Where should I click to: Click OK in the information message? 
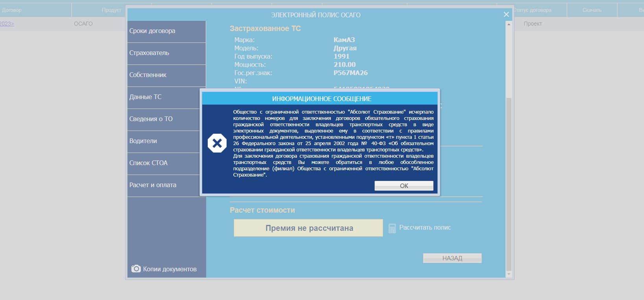404,186
